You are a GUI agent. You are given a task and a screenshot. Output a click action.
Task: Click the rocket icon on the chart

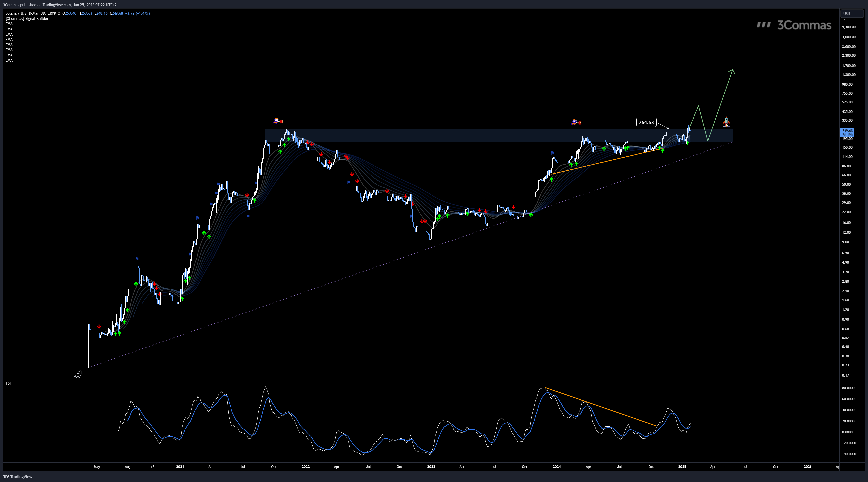[x=726, y=122]
